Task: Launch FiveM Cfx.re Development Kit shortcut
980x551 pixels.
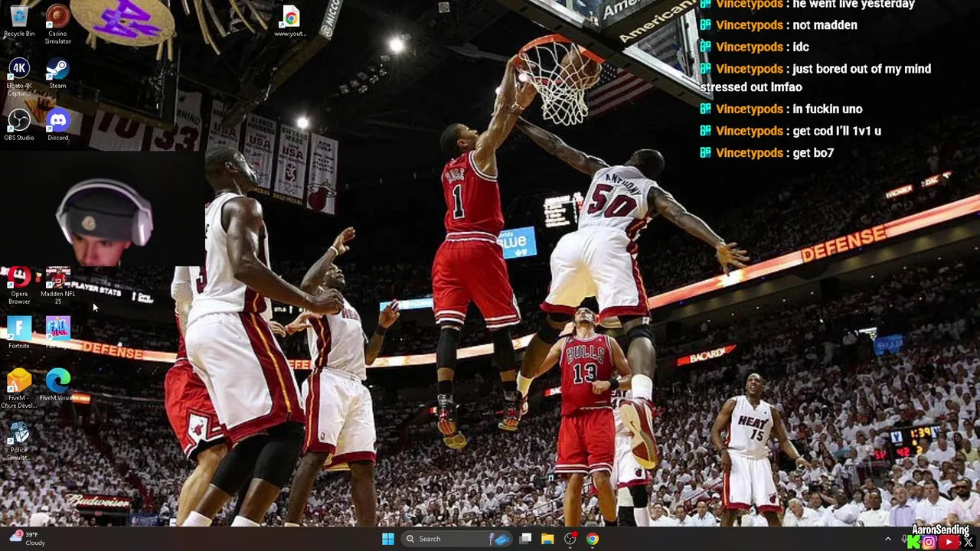Action: click(19, 390)
